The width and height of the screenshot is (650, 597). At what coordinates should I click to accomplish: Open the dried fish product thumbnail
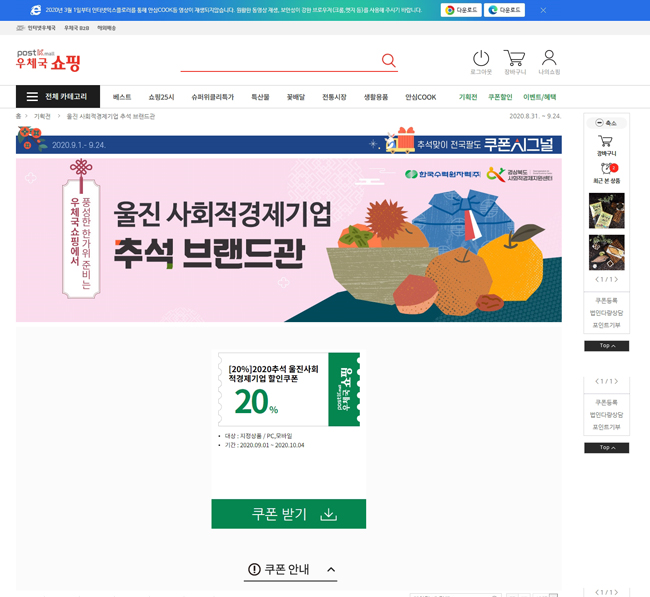[x=606, y=252]
